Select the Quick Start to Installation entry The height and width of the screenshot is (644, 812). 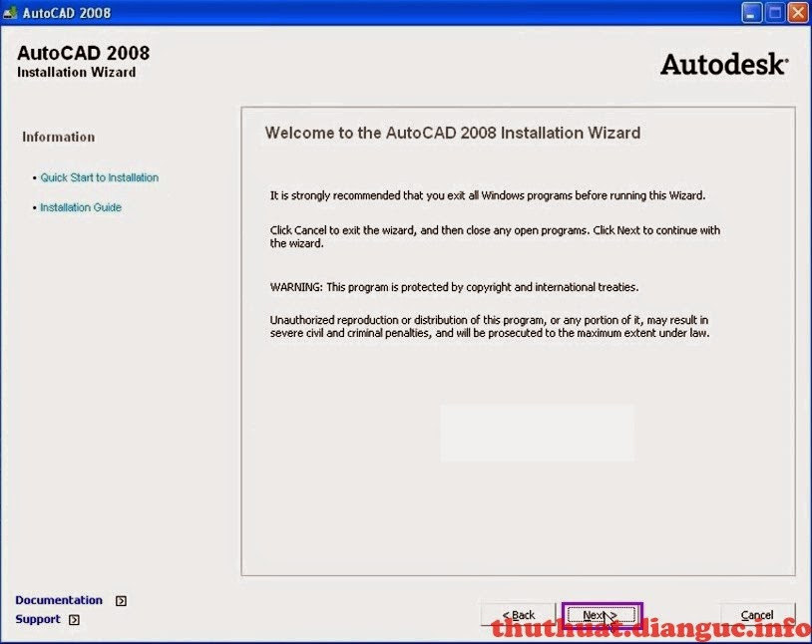click(99, 177)
